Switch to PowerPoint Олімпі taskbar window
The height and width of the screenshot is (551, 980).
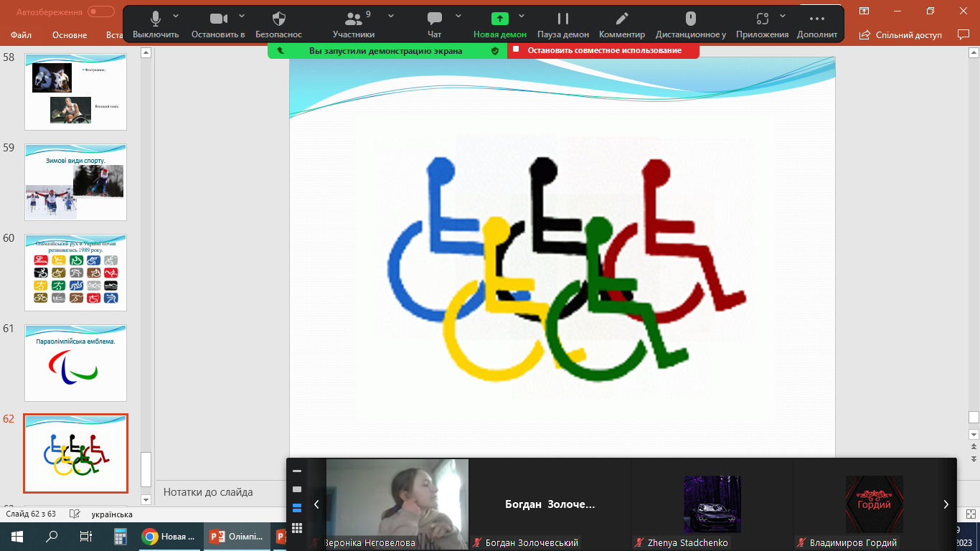(237, 536)
